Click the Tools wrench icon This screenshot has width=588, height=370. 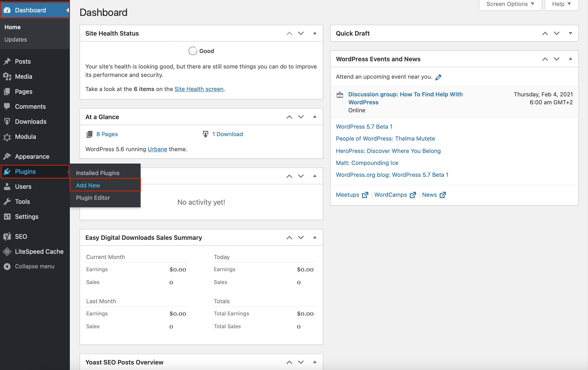[7, 202]
